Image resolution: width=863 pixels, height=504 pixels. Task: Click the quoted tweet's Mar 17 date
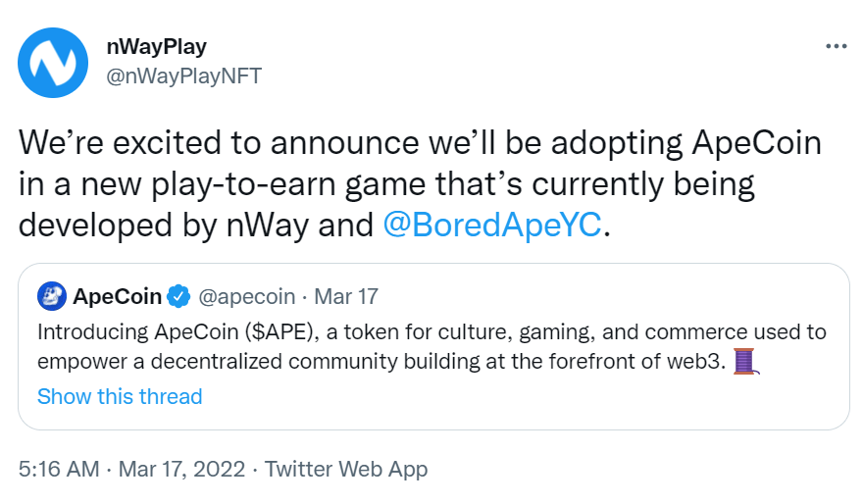(345, 295)
